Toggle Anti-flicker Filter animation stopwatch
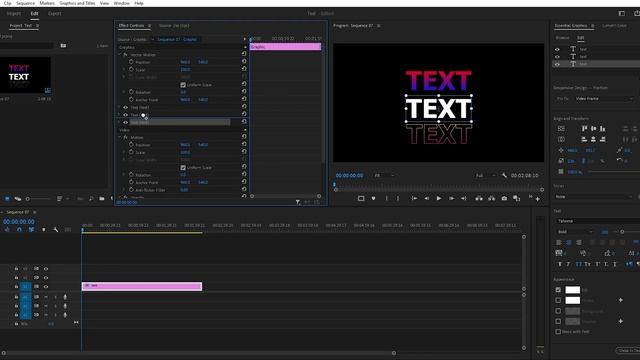 pyautogui.click(x=131, y=190)
